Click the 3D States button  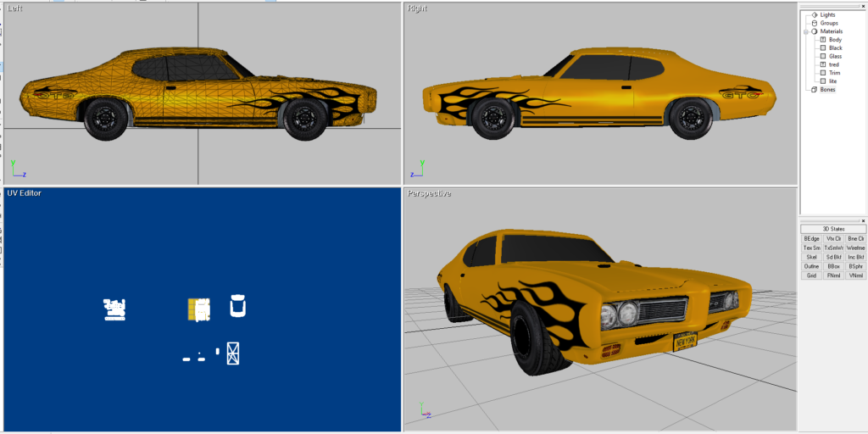(x=833, y=229)
